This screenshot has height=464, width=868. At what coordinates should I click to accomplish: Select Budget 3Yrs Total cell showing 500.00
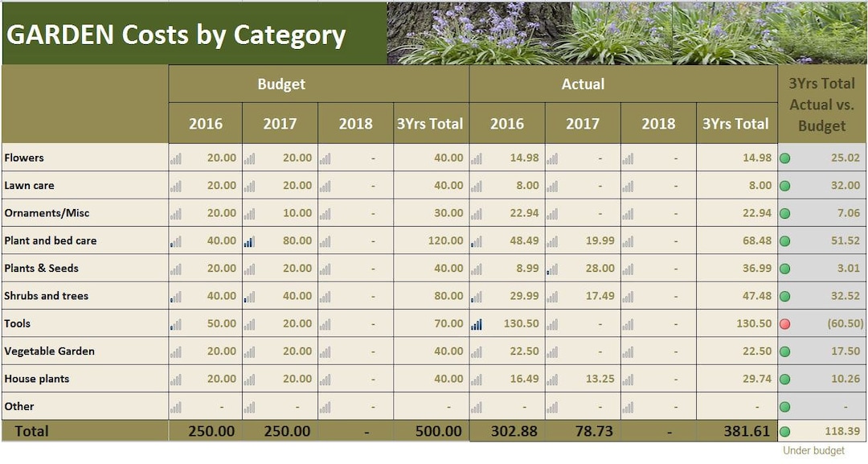point(432,431)
